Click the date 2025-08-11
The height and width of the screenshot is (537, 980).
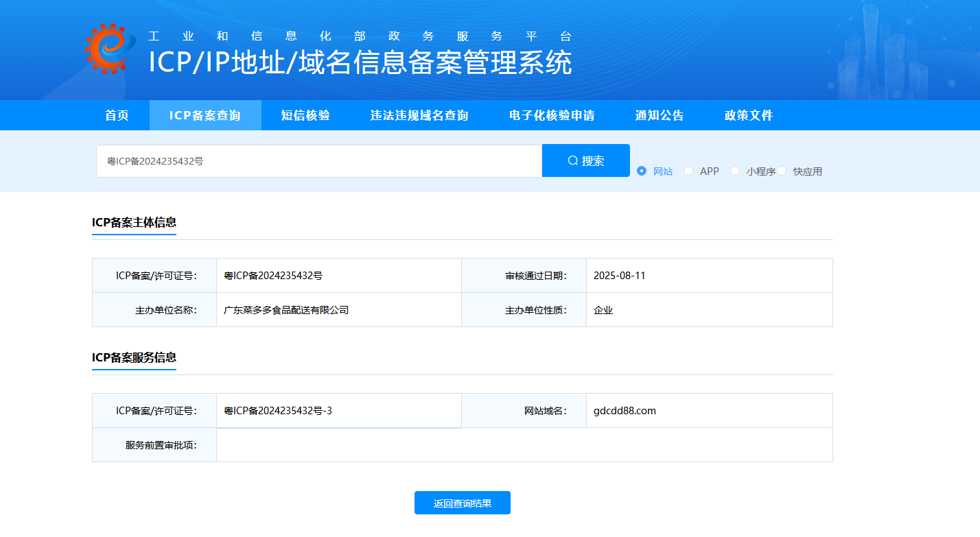click(620, 276)
